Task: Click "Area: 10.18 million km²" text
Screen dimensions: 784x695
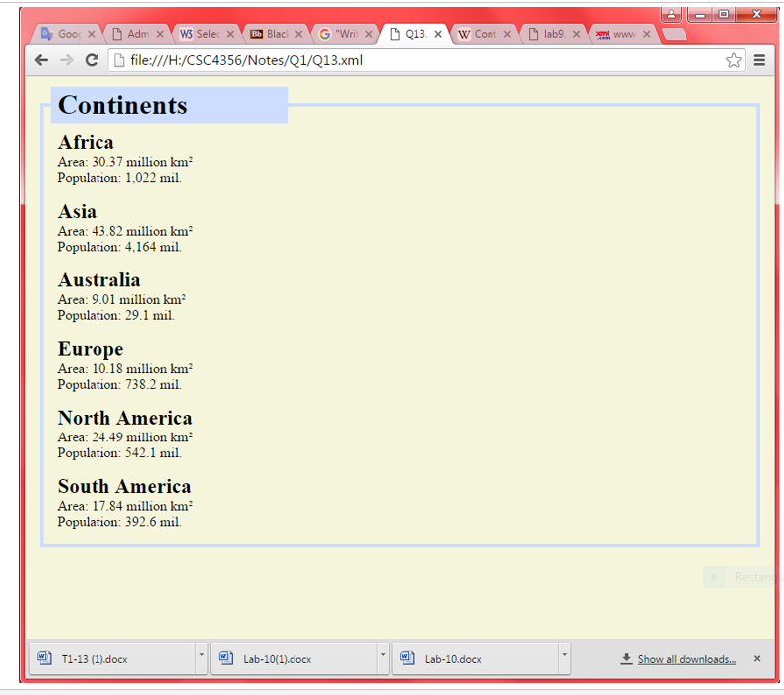Action: click(x=125, y=369)
